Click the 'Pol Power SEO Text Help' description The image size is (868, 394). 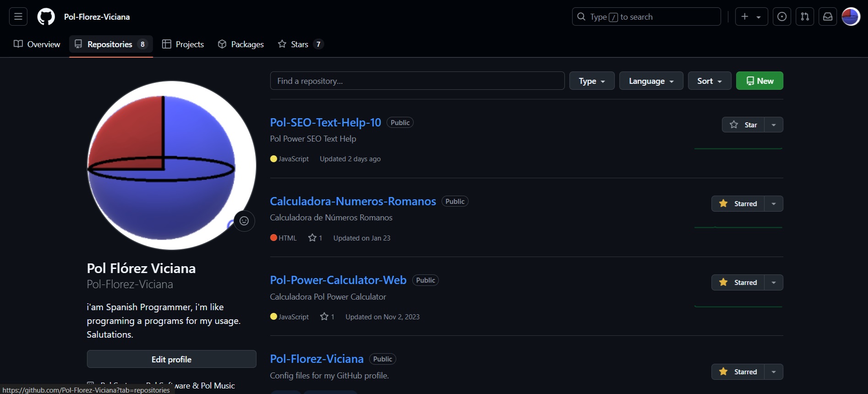click(313, 138)
